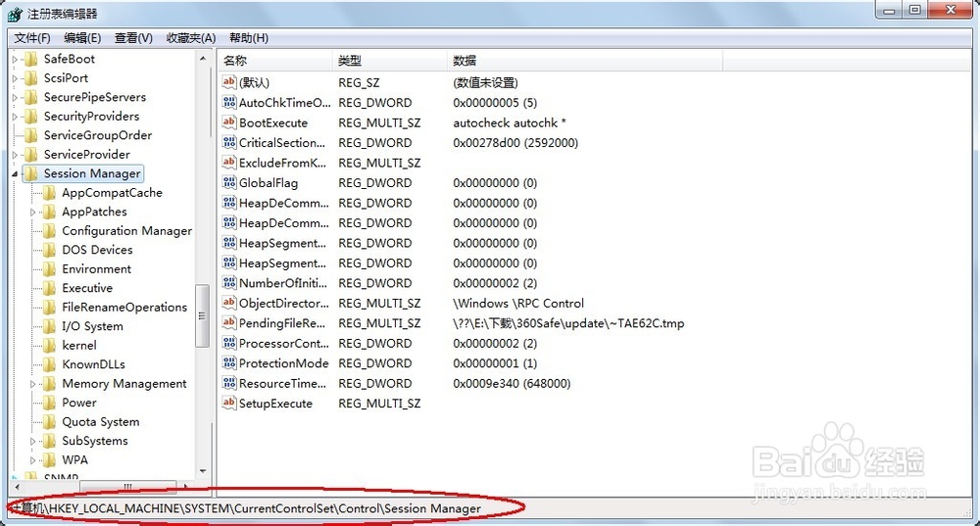
Task: Select the SubSystems key in tree
Action: [x=95, y=441]
